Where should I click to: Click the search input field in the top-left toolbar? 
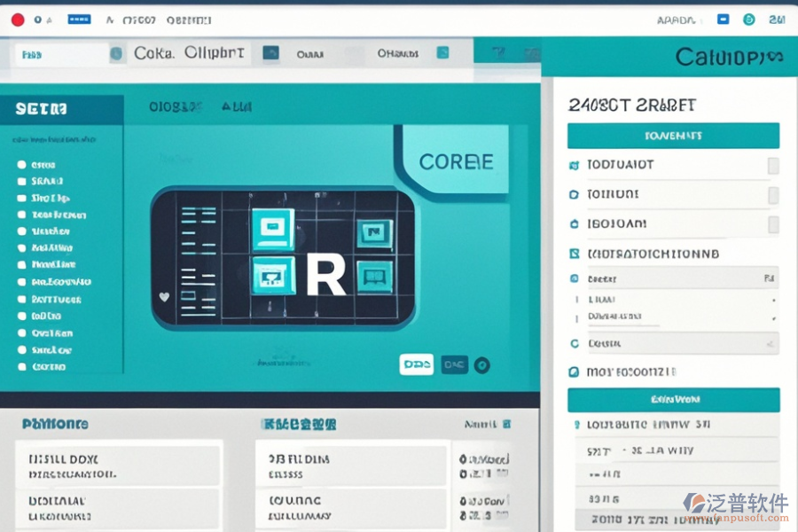tap(62, 54)
